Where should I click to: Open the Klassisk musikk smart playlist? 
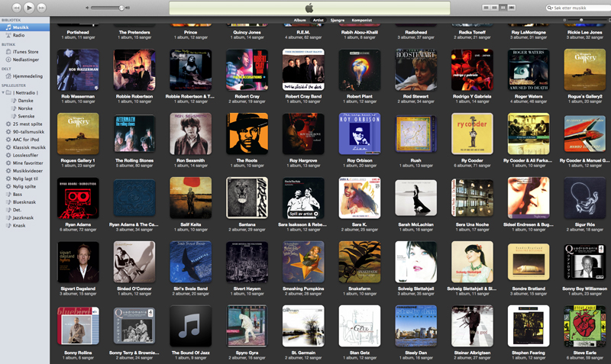pyautogui.click(x=24, y=147)
